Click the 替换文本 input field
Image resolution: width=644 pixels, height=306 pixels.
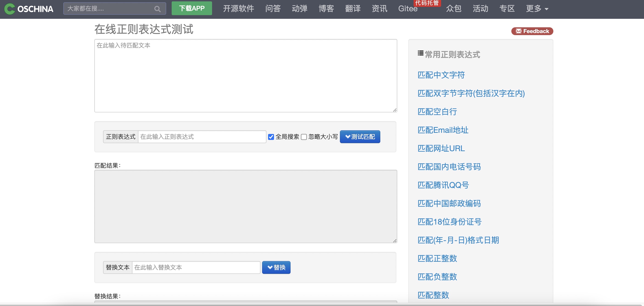(196, 267)
